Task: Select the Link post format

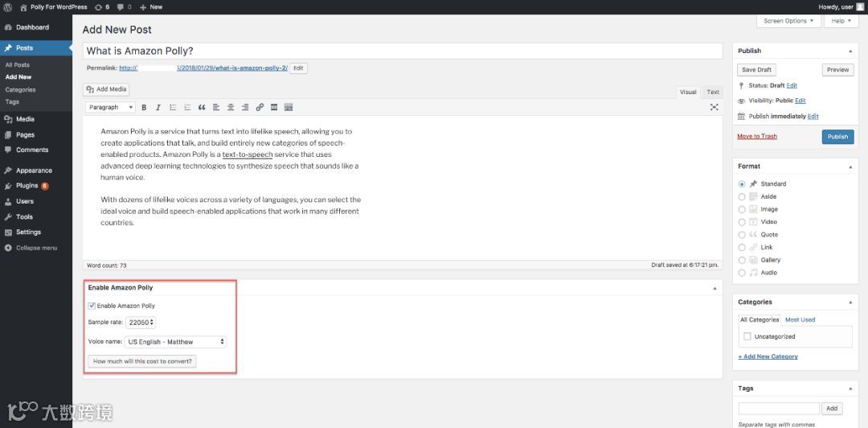Action: point(742,247)
